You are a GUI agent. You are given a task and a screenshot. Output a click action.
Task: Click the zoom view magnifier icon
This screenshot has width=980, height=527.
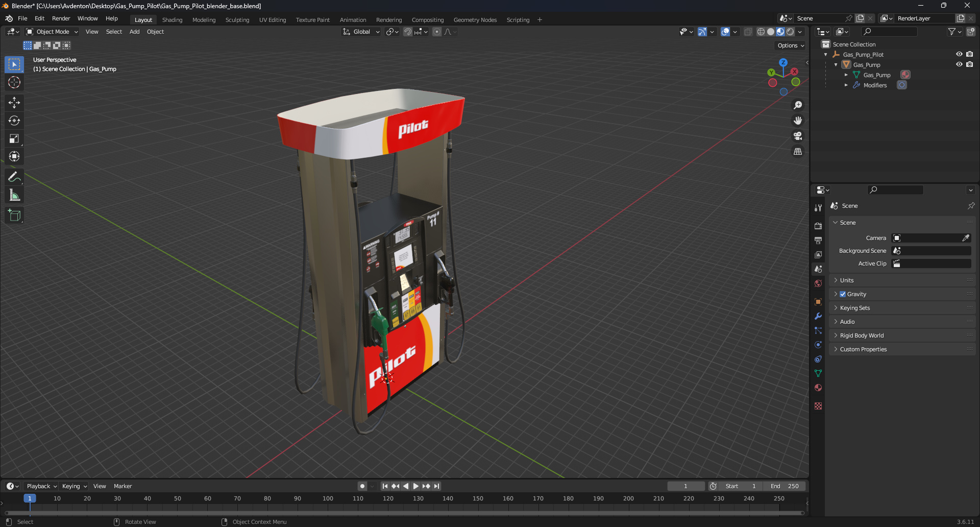(x=798, y=105)
